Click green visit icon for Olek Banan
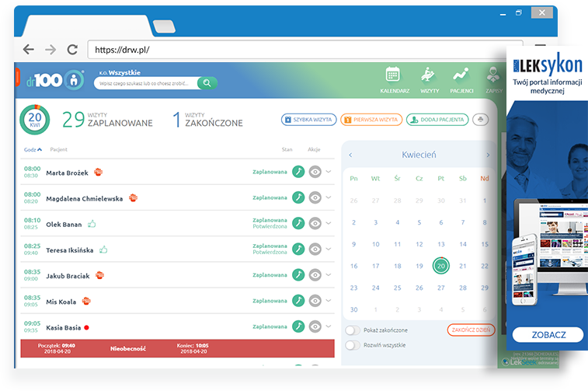This screenshot has height=391, width=588. pos(298,223)
